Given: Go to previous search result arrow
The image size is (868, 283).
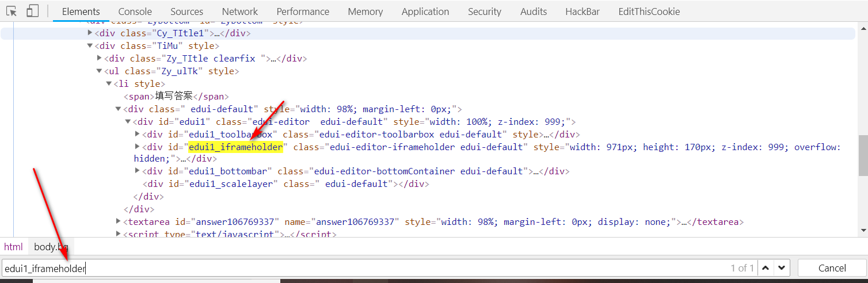Looking at the screenshot, I should 766,267.
